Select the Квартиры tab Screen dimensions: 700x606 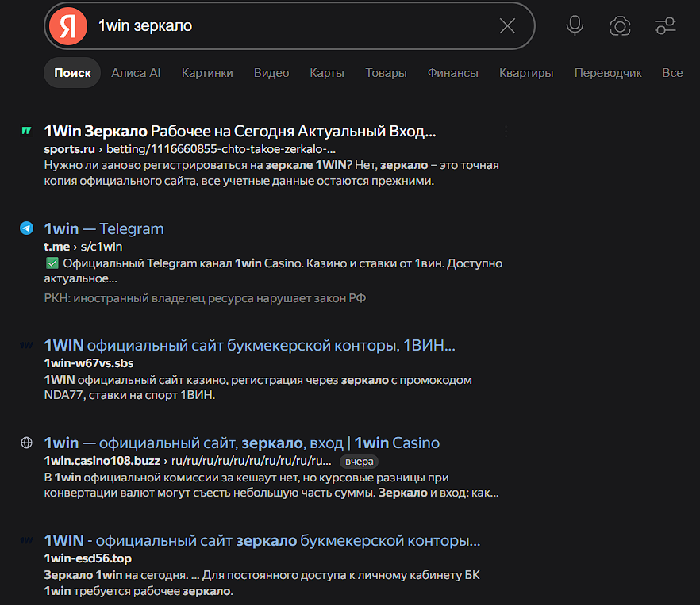[526, 73]
